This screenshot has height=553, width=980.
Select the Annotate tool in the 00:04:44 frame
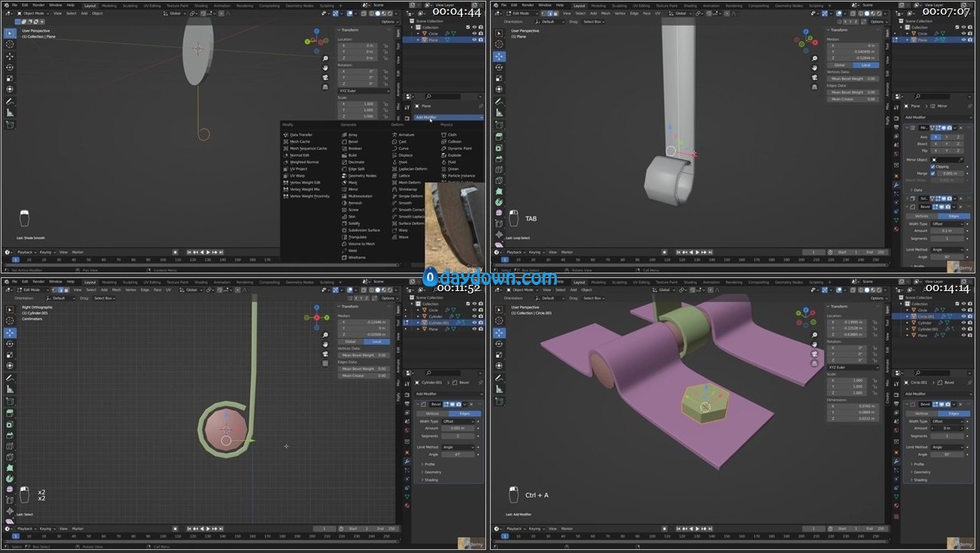(x=10, y=101)
